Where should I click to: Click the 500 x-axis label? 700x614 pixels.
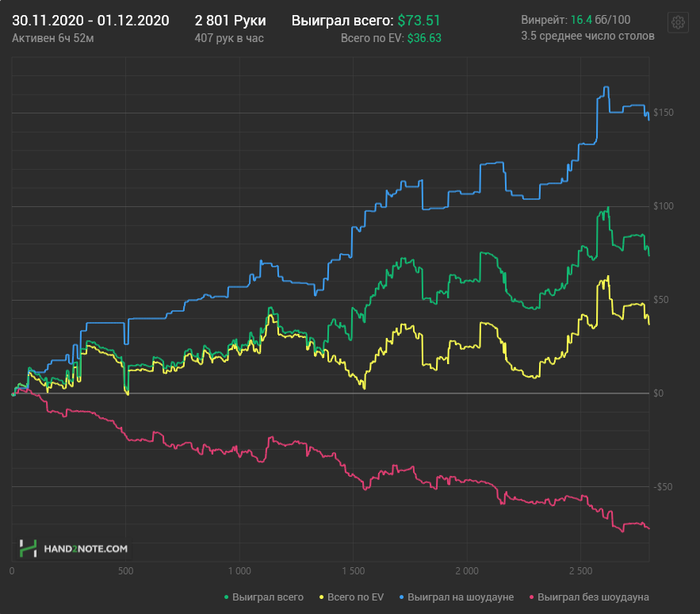pos(125,571)
